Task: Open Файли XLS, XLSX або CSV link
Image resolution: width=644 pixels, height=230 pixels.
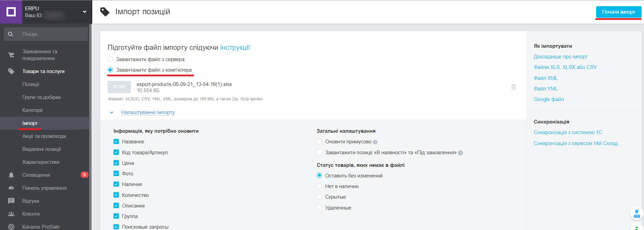Action: coord(565,67)
